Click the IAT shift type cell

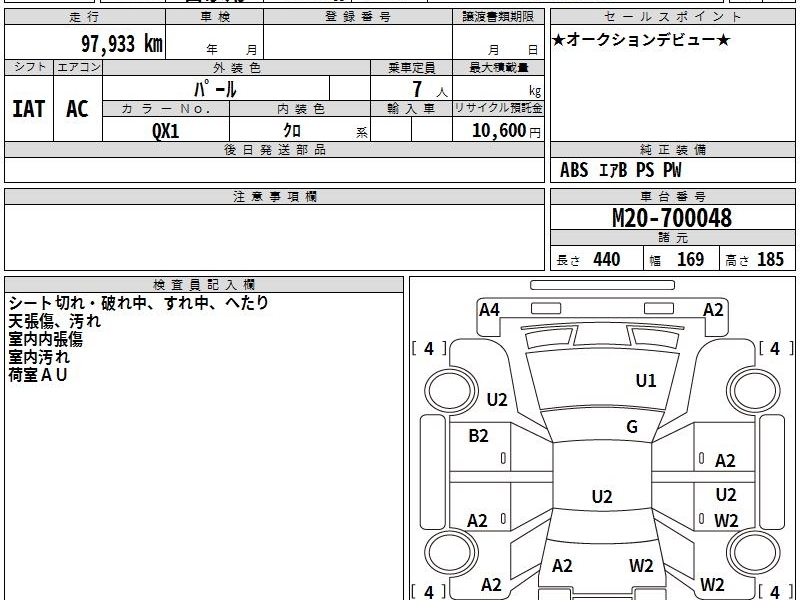coord(29,109)
